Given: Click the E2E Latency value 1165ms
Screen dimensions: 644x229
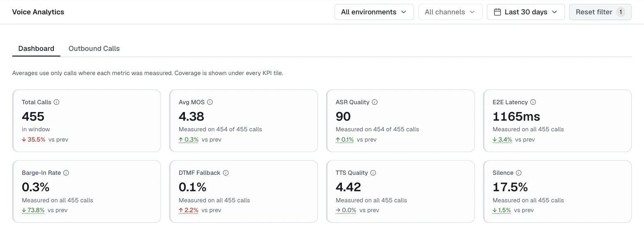Looking at the screenshot, I should tap(516, 117).
